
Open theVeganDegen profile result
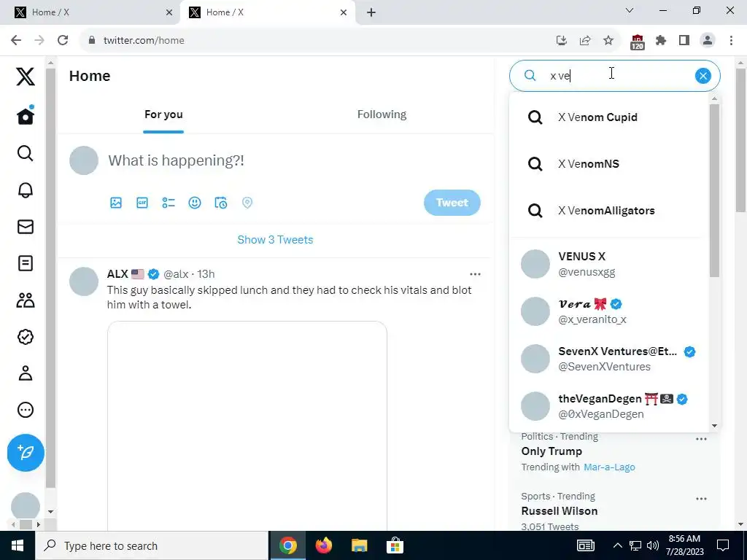click(x=609, y=406)
